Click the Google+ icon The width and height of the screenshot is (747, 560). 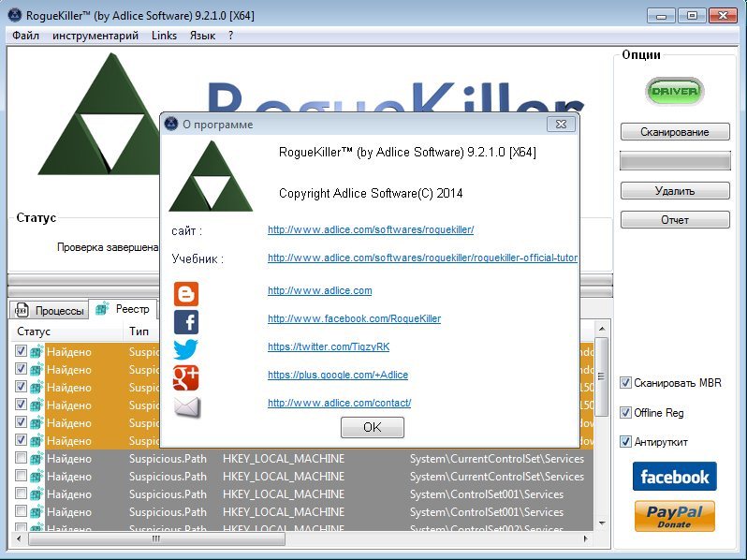pyautogui.click(x=185, y=378)
